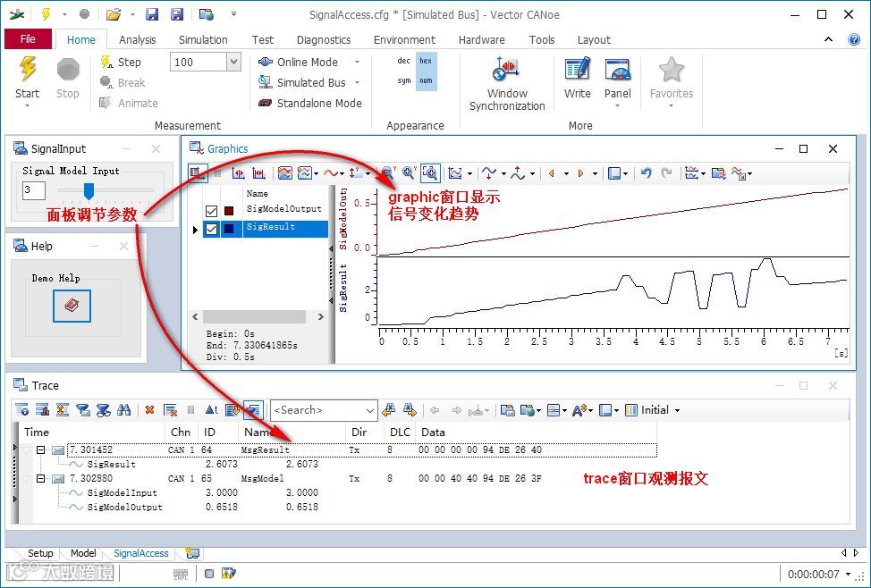The height and width of the screenshot is (588, 871).
Task: Open quick access toolbar customize arrow
Action: (x=233, y=14)
